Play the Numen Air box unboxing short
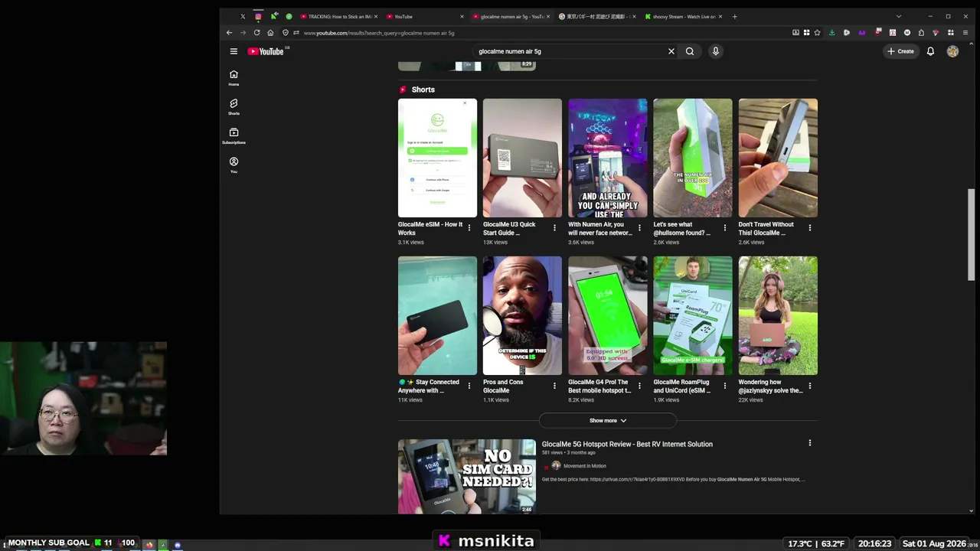 click(692, 158)
